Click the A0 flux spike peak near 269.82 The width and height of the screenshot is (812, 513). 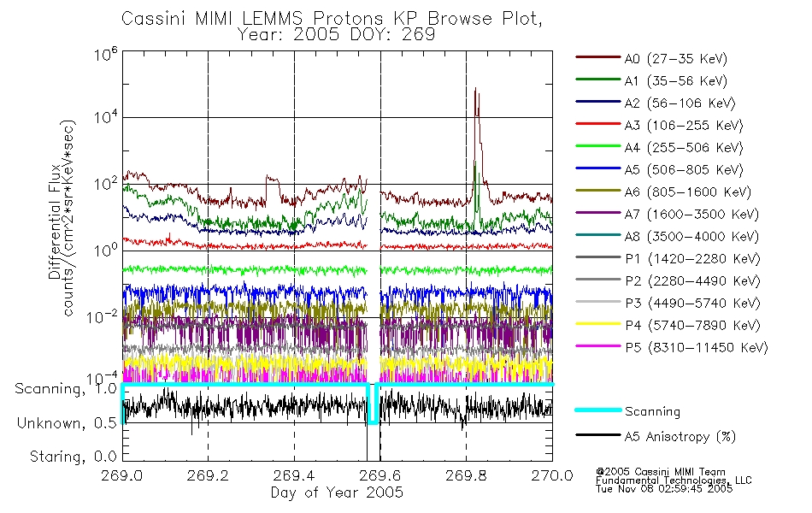click(475, 91)
